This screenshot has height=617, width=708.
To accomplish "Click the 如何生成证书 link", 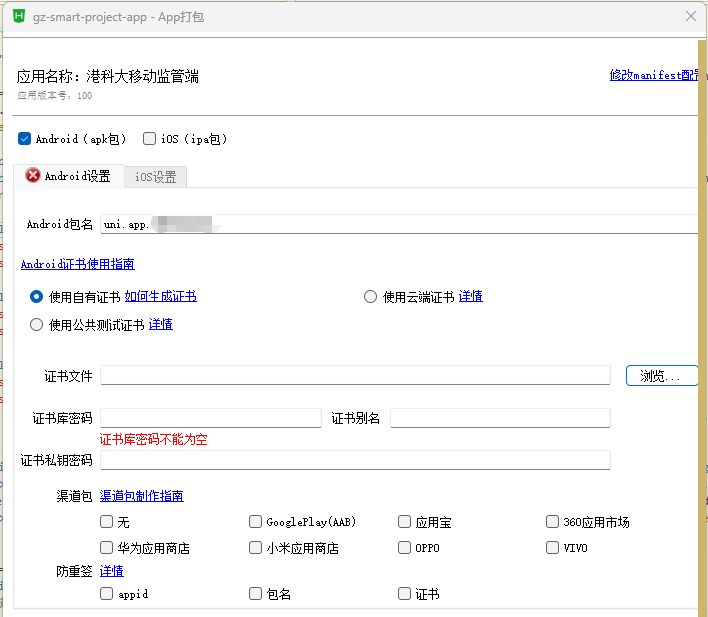I will coord(160,297).
